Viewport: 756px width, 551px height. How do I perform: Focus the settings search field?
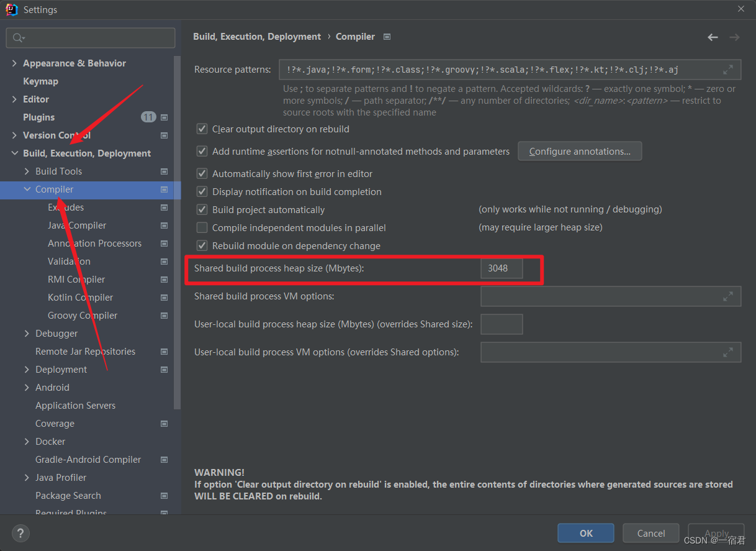91,38
